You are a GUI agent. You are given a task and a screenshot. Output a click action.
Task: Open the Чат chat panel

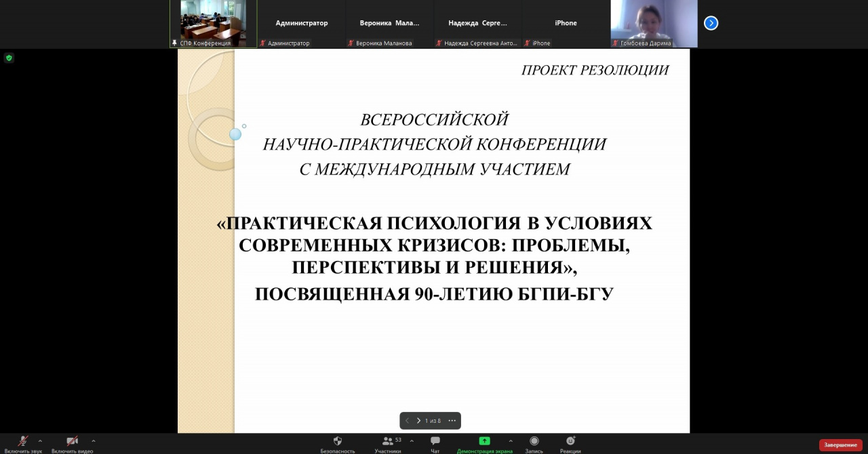coord(435,441)
